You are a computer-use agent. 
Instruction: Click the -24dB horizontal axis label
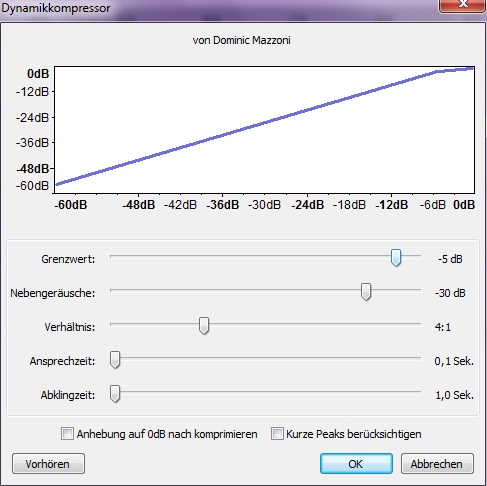307,205
